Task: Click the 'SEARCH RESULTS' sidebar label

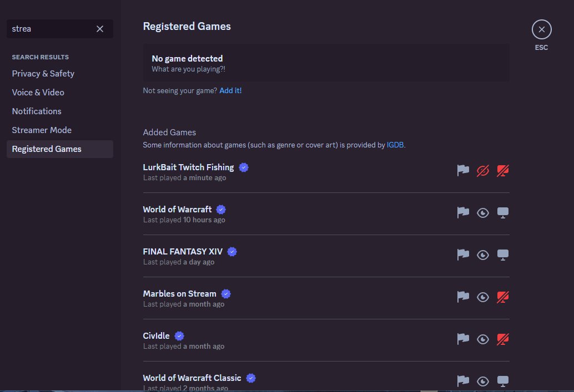Action: [41, 57]
